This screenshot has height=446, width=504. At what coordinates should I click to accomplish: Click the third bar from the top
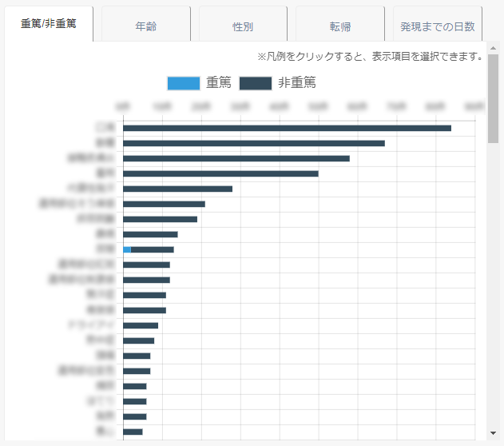[x=236, y=158]
